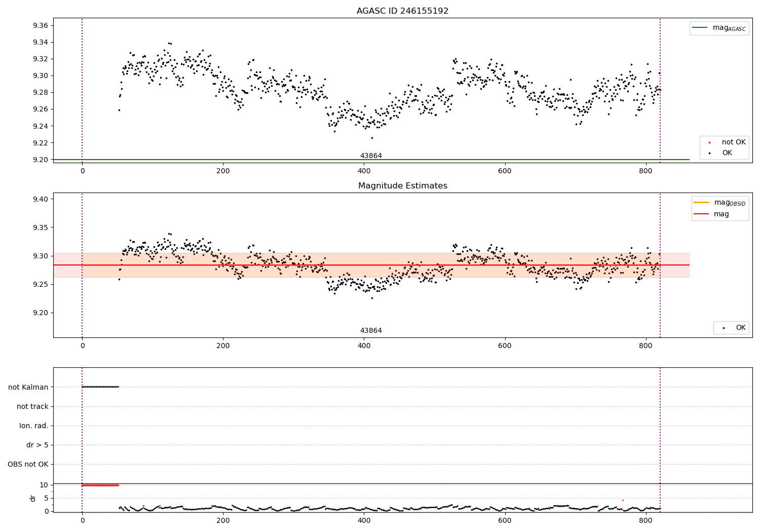Click the green line sample in top legend
Viewport: 760px width, 532px height.
[x=700, y=27]
